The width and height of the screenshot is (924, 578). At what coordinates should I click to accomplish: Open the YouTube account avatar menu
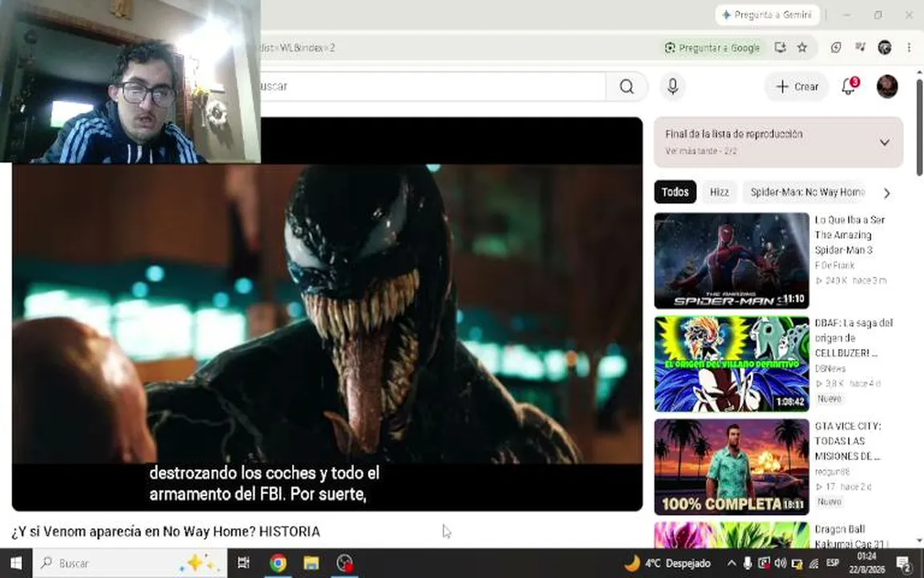(x=887, y=87)
